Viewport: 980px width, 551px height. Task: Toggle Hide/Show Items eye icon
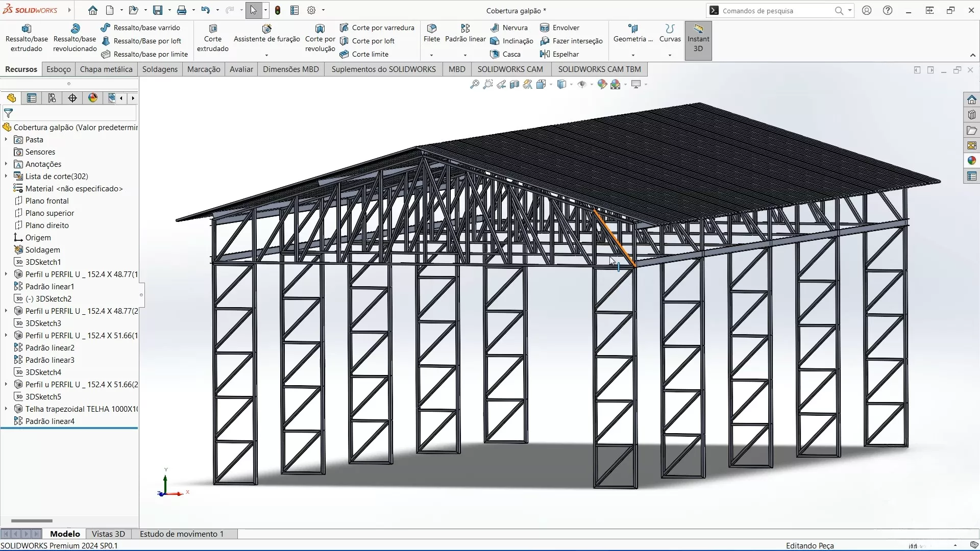[x=582, y=85]
